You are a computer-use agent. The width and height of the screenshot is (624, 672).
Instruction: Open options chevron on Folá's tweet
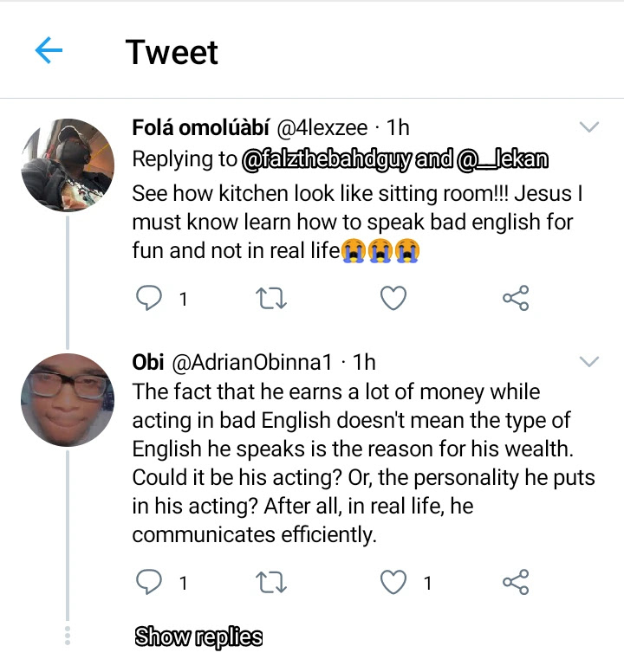tap(589, 128)
